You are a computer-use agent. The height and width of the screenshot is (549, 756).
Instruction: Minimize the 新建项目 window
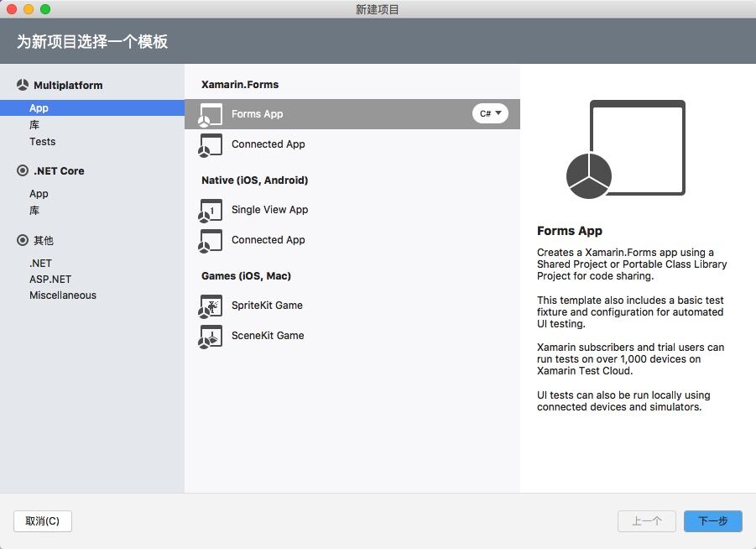pos(29,9)
